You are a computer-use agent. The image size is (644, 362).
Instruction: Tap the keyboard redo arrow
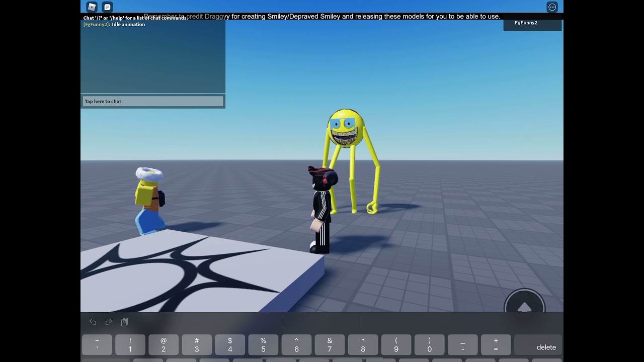pyautogui.click(x=109, y=322)
